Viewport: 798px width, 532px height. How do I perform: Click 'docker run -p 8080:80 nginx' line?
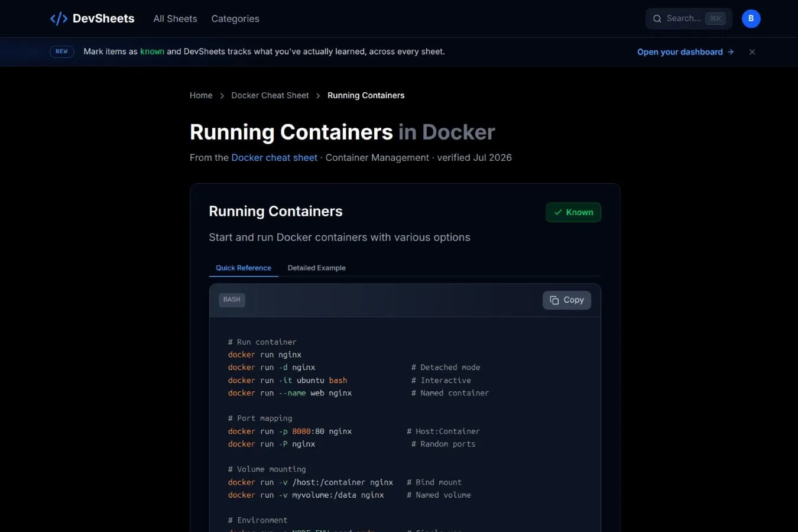click(290, 432)
